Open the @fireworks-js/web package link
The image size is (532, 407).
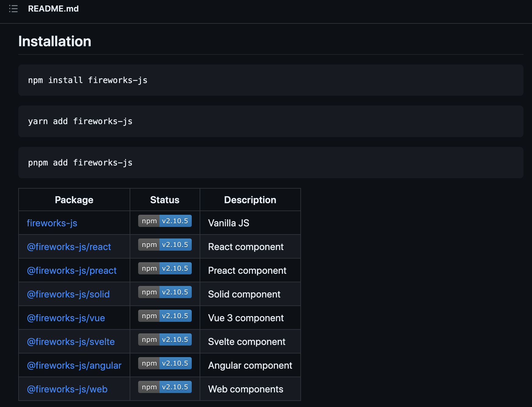[x=67, y=389]
